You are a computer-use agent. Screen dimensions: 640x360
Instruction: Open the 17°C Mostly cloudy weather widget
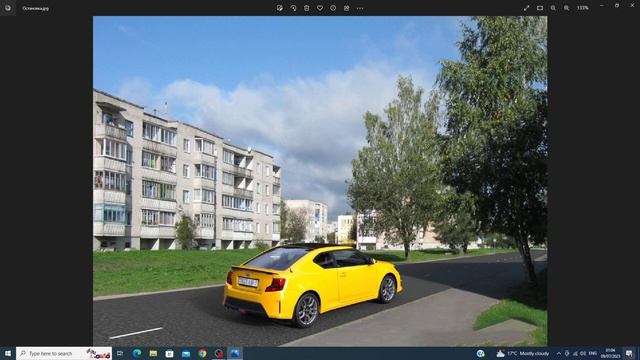(523, 353)
